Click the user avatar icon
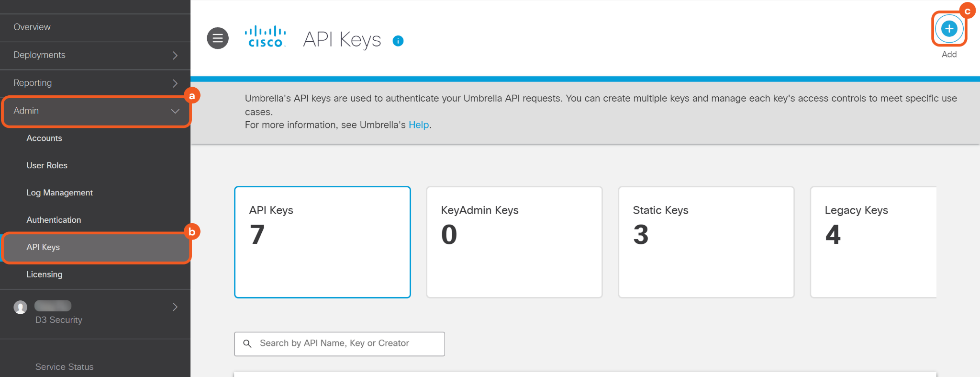Screen dimensions: 980x377 [20, 307]
